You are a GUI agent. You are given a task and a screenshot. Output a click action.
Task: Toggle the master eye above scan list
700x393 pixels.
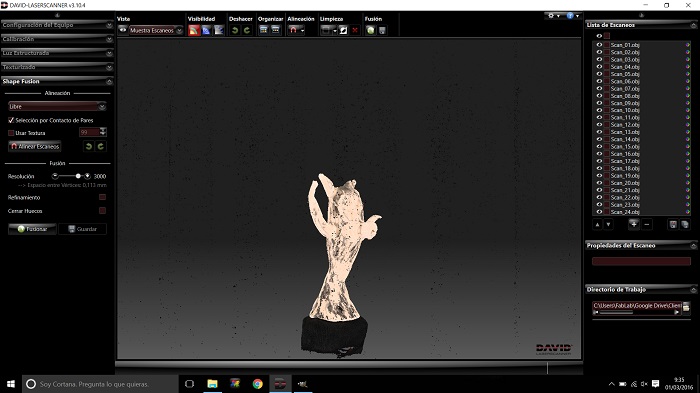coord(599,36)
